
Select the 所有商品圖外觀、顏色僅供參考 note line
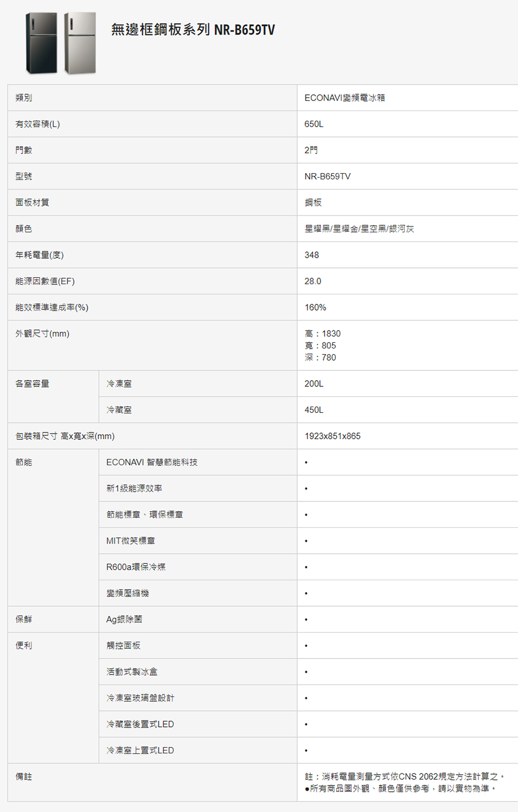point(401,789)
